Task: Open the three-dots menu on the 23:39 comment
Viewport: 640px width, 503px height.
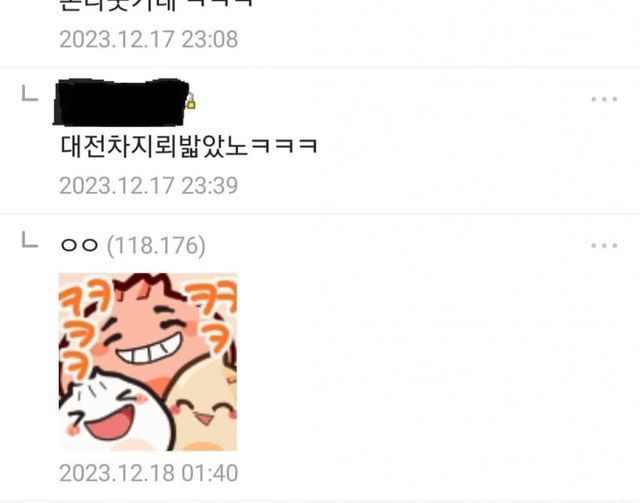Action: click(x=604, y=99)
